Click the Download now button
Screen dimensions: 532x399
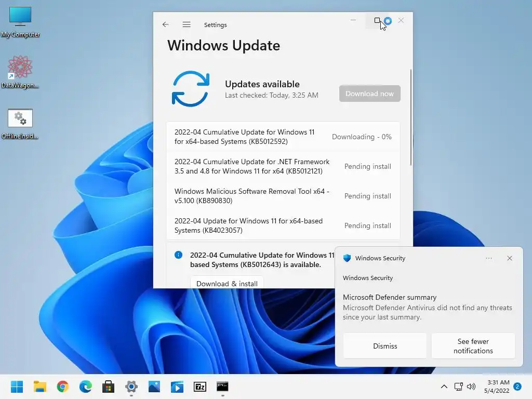click(x=369, y=94)
